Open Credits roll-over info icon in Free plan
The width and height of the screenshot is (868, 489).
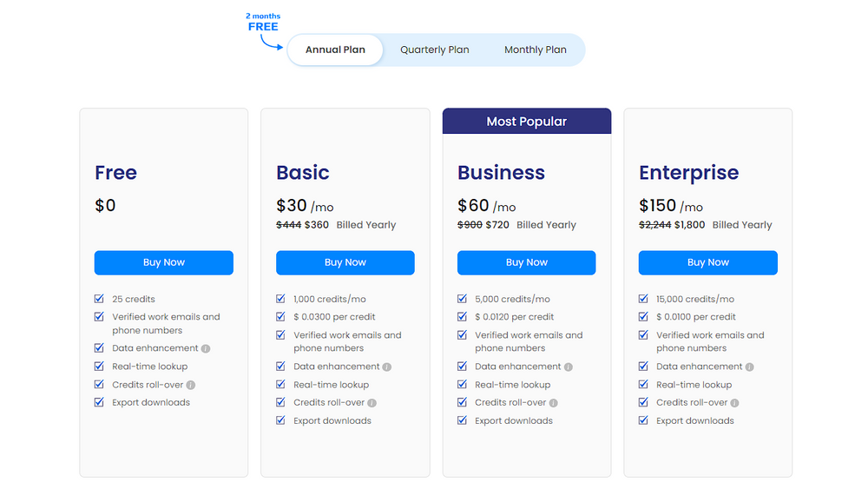coord(190,385)
